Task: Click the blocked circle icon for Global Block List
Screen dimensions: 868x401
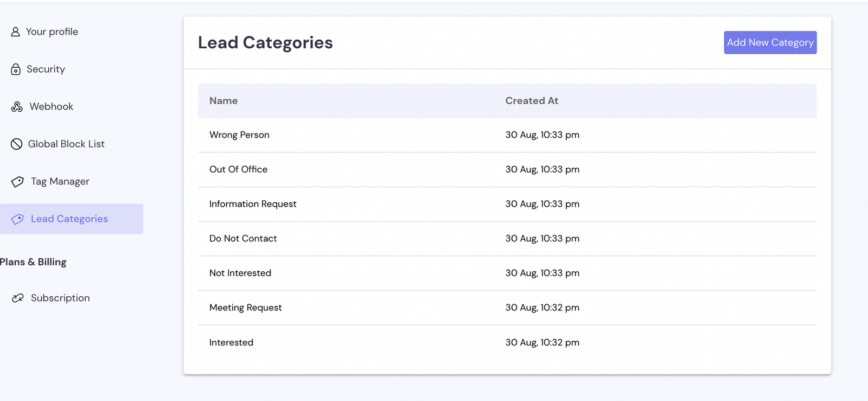Action: [17, 144]
